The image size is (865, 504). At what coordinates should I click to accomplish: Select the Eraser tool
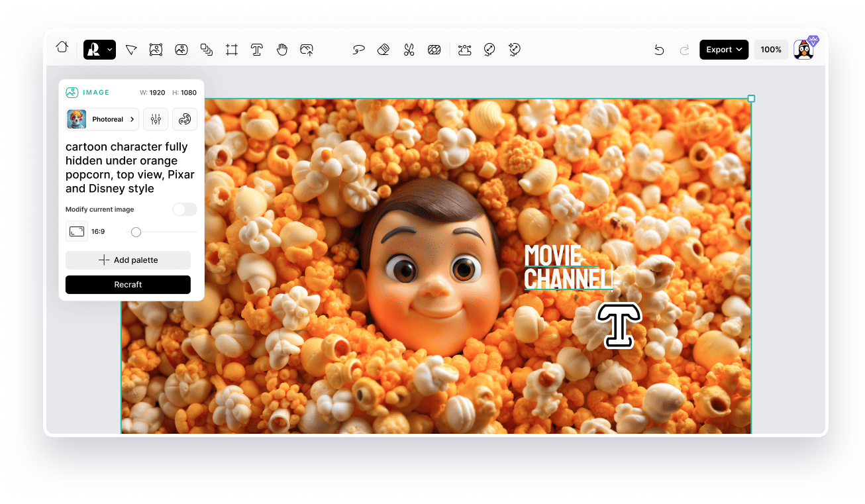[383, 50]
